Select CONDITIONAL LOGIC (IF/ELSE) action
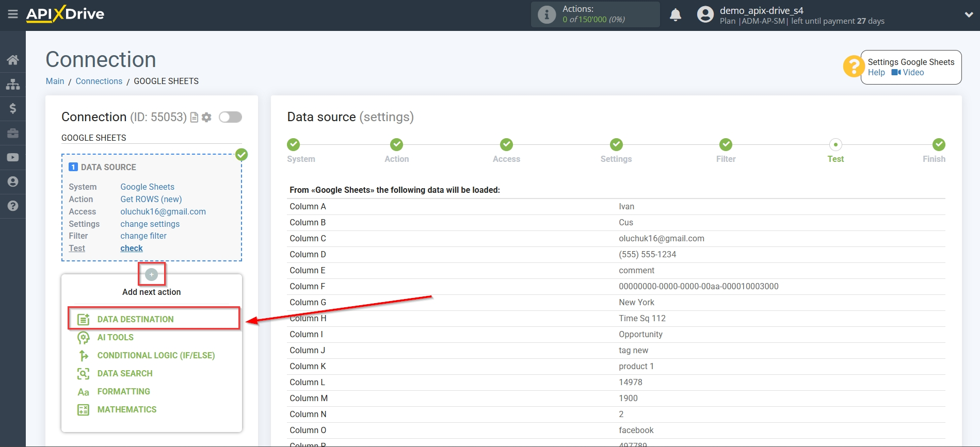The width and height of the screenshot is (980, 447). pos(156,355)
